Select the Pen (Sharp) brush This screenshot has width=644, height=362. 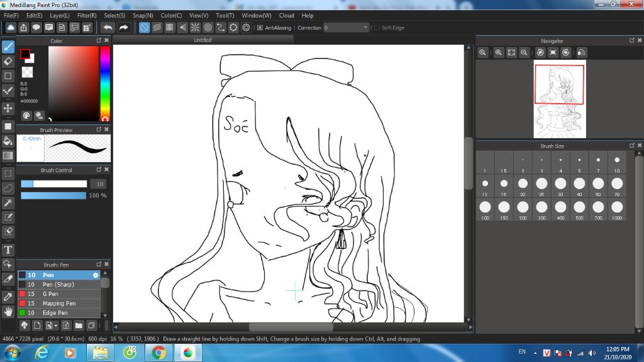[x=59, y=285]
